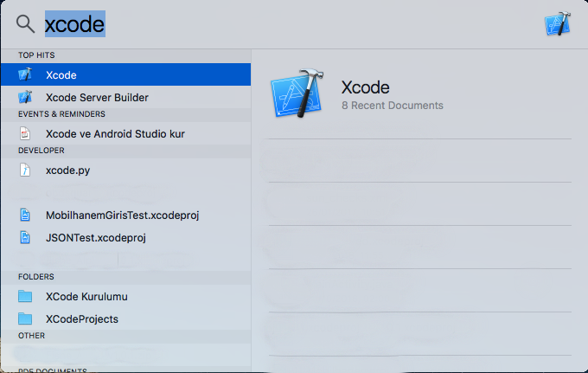
Task: Click the EVENTS & REMINDERS section header
Action: pyautogui.click(x=61, y=114)
